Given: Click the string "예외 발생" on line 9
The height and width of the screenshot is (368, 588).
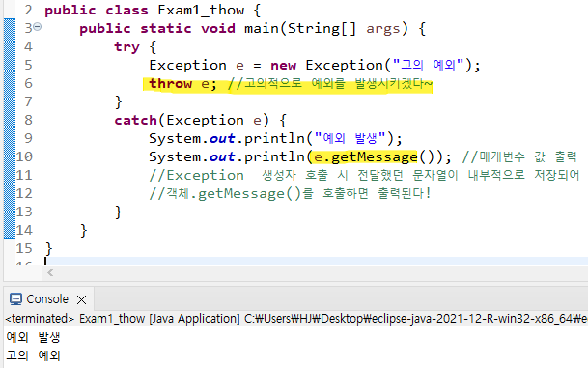Looking at the screenshot, I should (x=350, y=138).
